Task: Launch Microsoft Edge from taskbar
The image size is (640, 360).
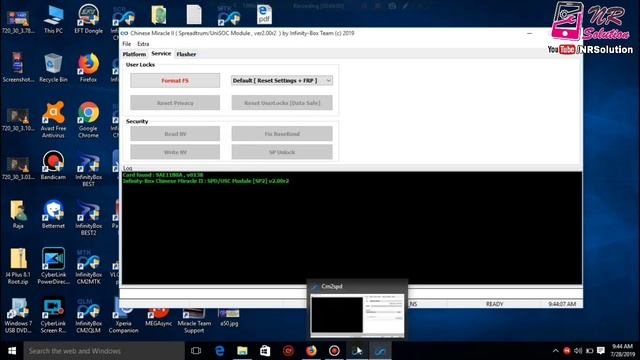Action: 220,351
